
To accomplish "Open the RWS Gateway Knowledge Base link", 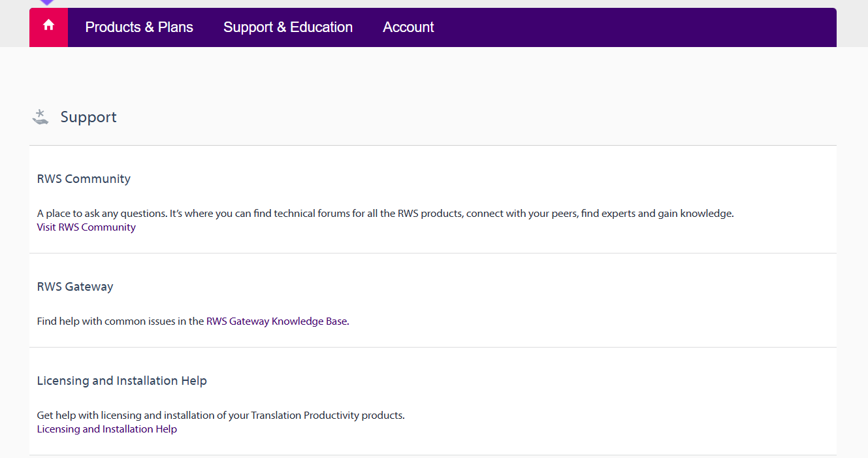I will (x=276, y=321).
